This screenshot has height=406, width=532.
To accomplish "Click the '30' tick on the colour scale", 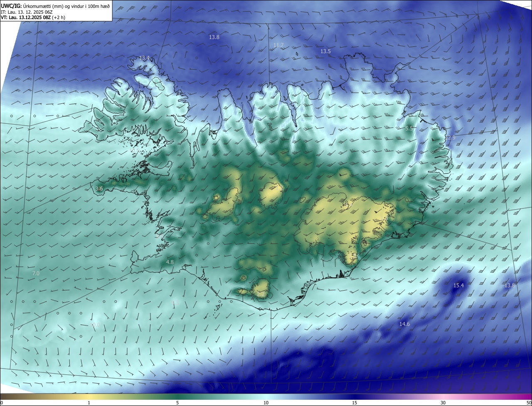I will coord(443,403).
